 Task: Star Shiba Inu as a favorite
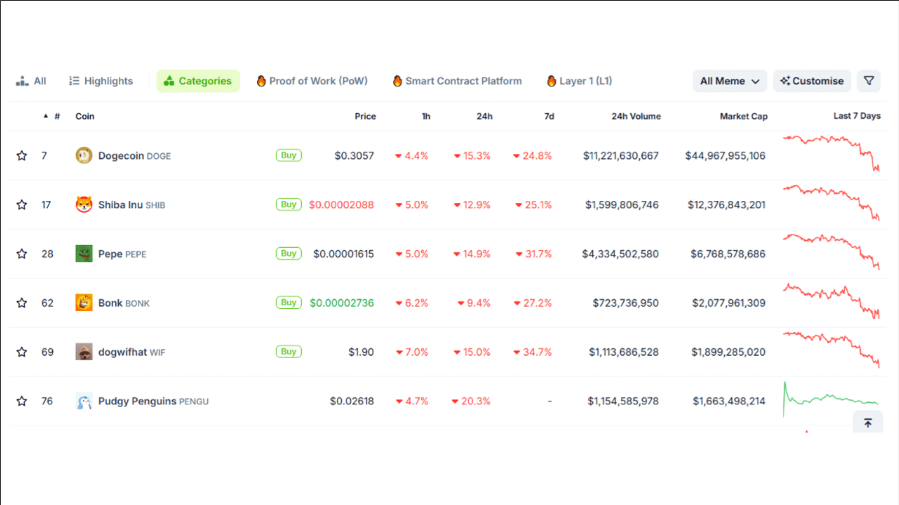(22, 205)
